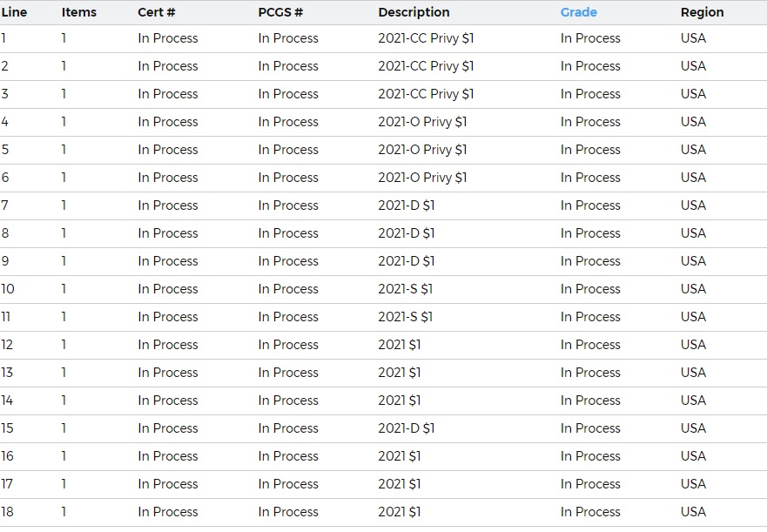Select the 2021-D $1 description in line 7

[x=406, y=205]
